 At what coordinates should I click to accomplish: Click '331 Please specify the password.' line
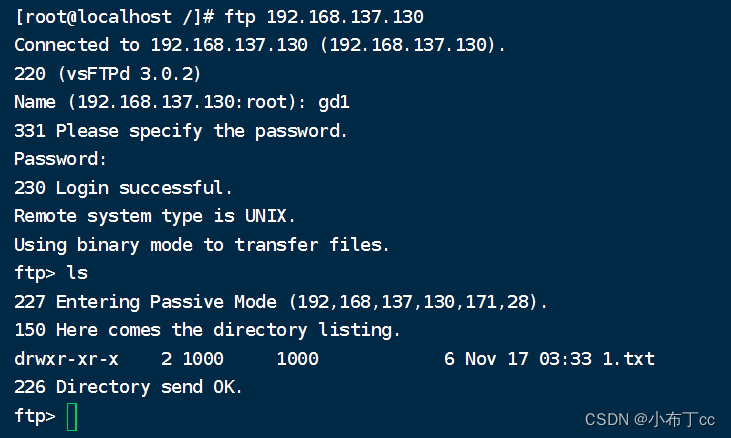tap(181, 131)
